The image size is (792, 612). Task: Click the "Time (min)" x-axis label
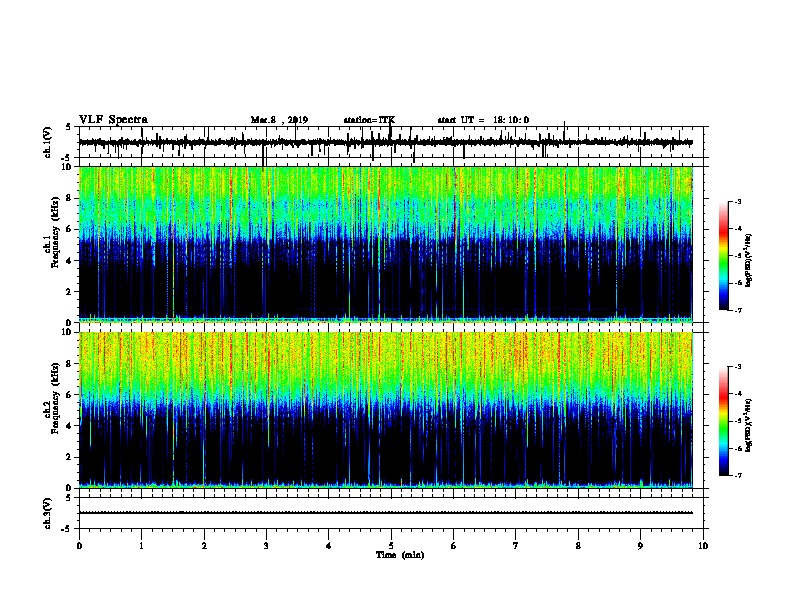(400, 555)
